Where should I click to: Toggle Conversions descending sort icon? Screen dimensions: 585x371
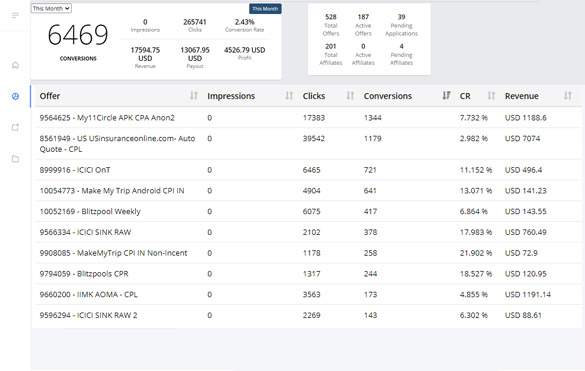click(446, 96)
